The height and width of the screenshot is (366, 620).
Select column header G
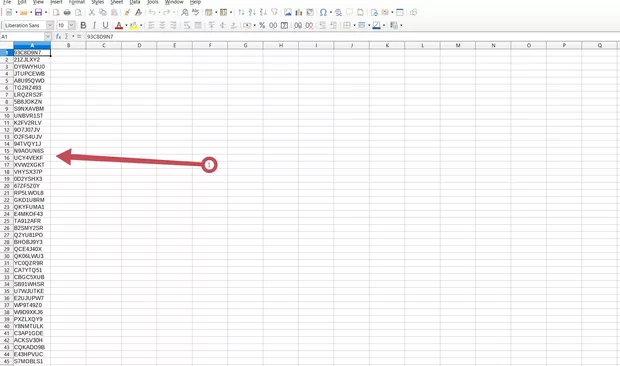pos(245,45)
